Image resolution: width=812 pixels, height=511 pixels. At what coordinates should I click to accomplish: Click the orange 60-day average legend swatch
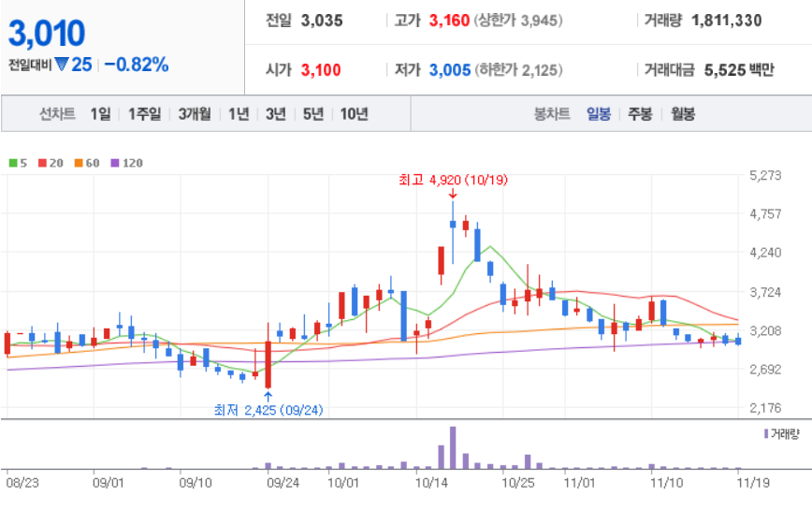pos(79,163)
